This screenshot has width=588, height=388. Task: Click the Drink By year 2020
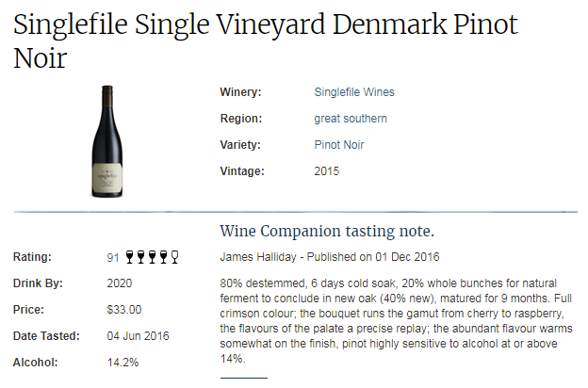pyautogui.click(x=120, y=283)
